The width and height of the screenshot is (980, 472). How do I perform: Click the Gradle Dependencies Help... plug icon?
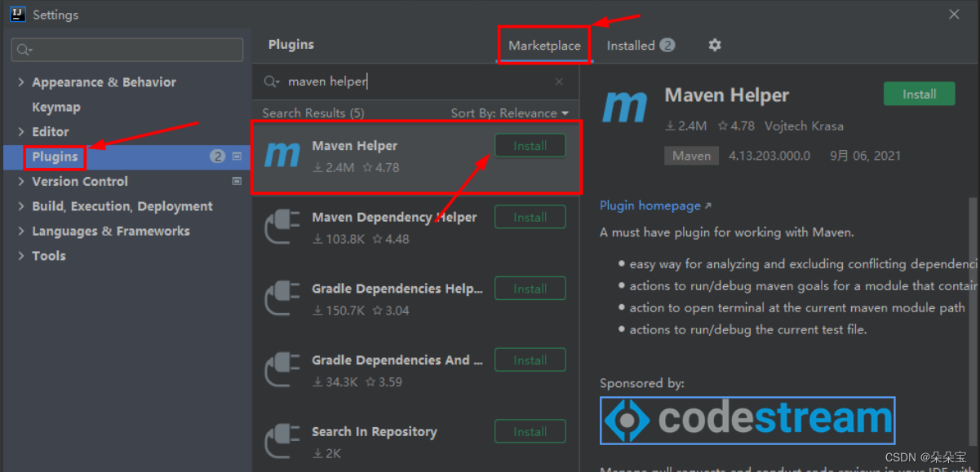pyautogui.click(x=283, y=299)
